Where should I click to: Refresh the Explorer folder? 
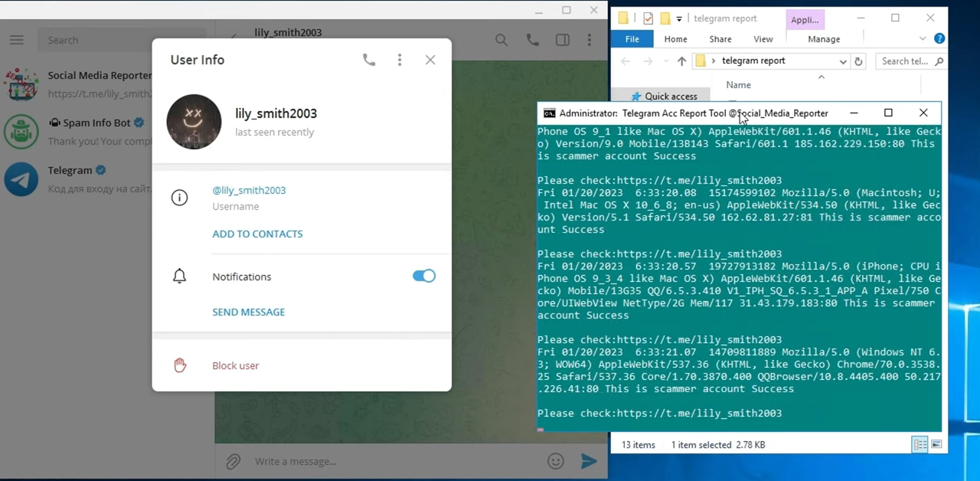point(858,61)
